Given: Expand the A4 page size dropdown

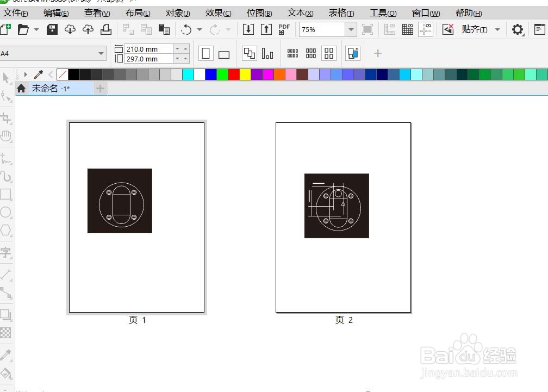Looking at the screenshot, I should 101,53.
